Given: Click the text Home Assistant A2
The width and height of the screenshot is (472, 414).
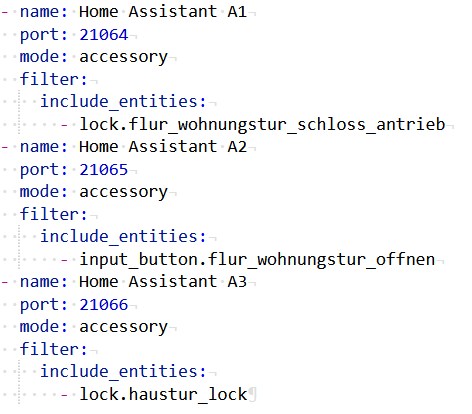Looking at the screenshot, I should (x=163, y=147).
